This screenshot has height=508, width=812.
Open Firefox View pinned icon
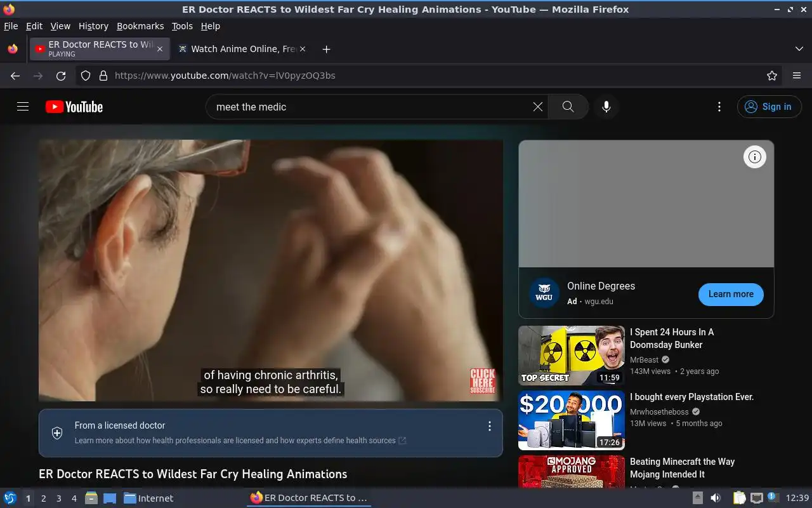tap(13, 49)
